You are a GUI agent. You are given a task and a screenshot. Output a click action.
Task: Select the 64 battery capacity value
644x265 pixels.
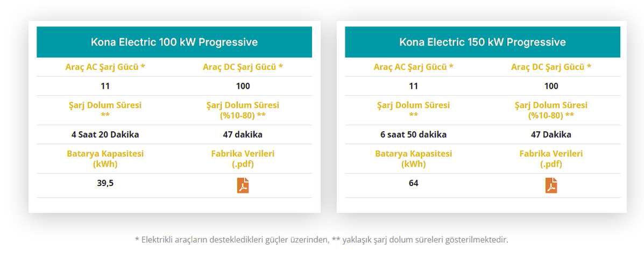pos(414,183)
